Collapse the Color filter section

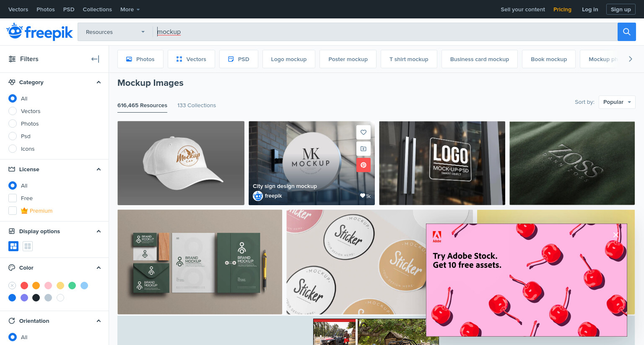pos(99,268)
